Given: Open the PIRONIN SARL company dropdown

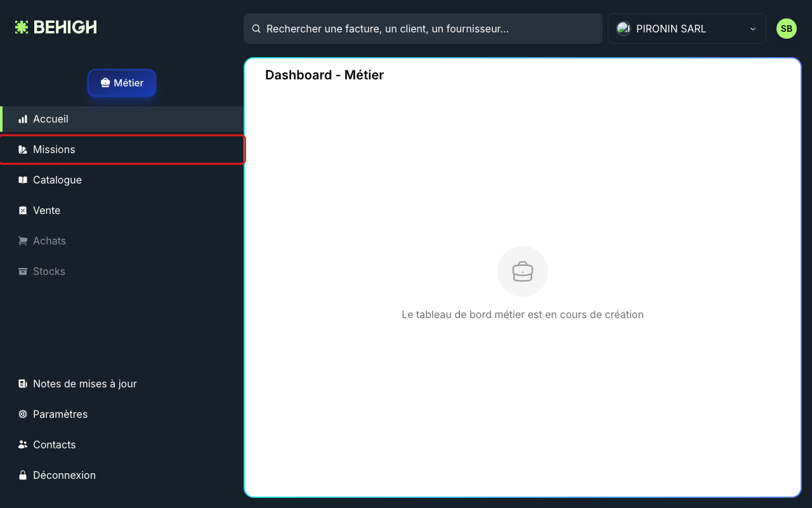Looking at the screenshot, I should [687, 29].
